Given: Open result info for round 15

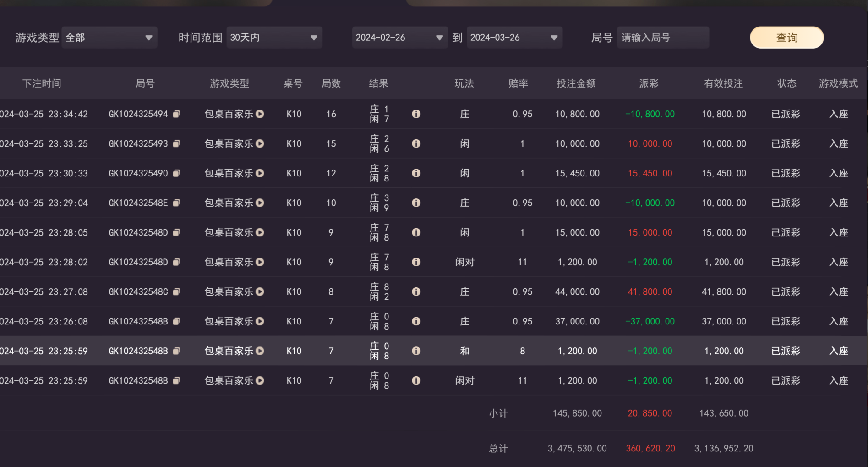Looking at the screenshot, I should 416,144.
